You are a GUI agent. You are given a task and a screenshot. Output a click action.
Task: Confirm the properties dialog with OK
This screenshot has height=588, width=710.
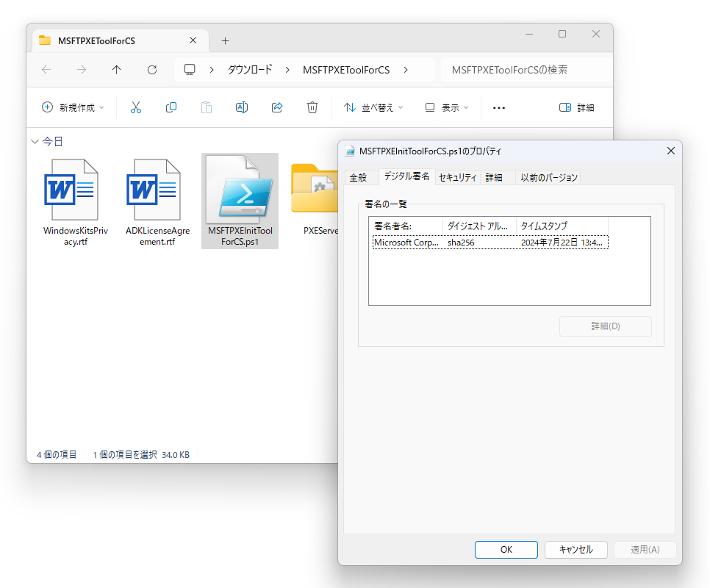506,549
